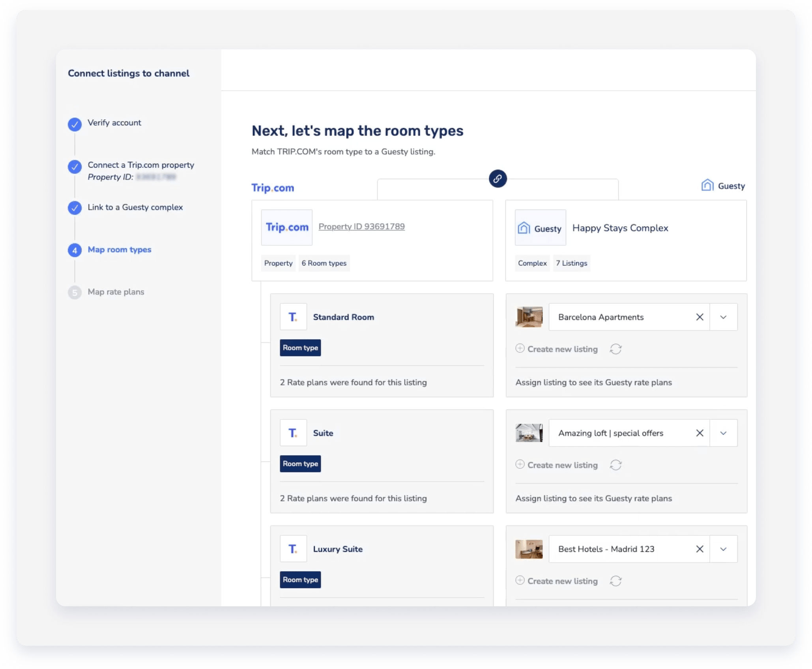Screen dimensions: 812x669
Task: Expand the Best Hotels Madrid dropdown
Action: [x=723, y=549]
